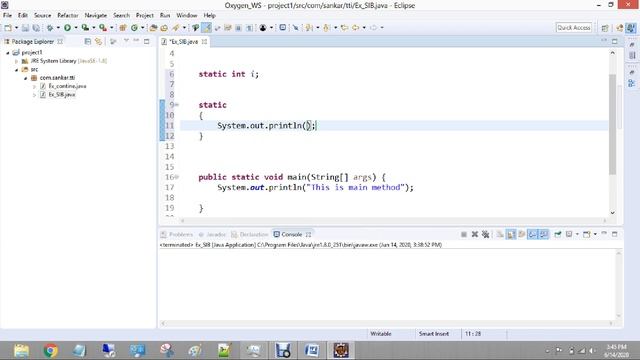Open the Window menu

(x=187, y=15)
